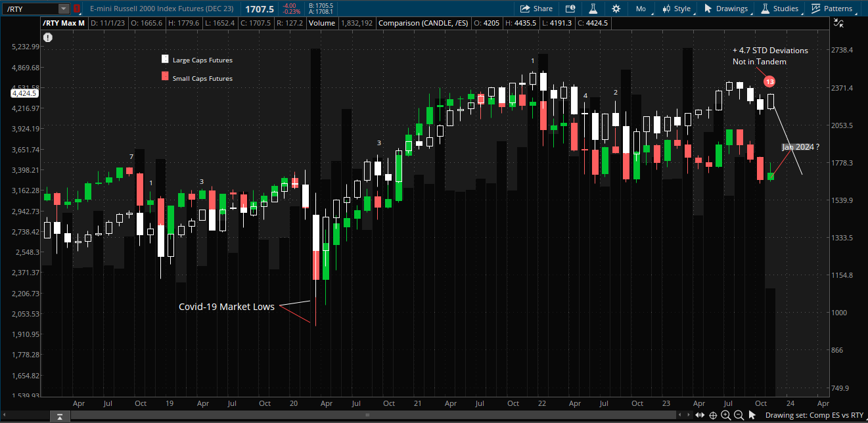Click the chart alert exclamation icon
868x423 pixels.
(49, 37)
